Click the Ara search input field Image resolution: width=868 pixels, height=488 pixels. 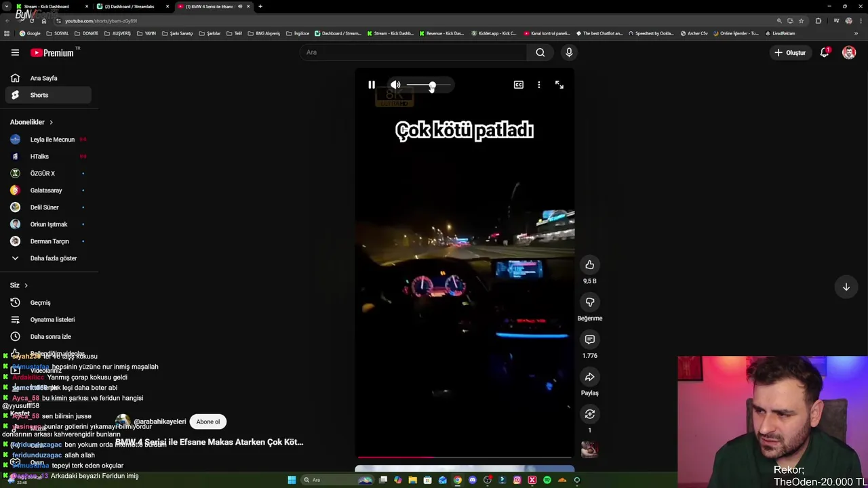(414, 52)
